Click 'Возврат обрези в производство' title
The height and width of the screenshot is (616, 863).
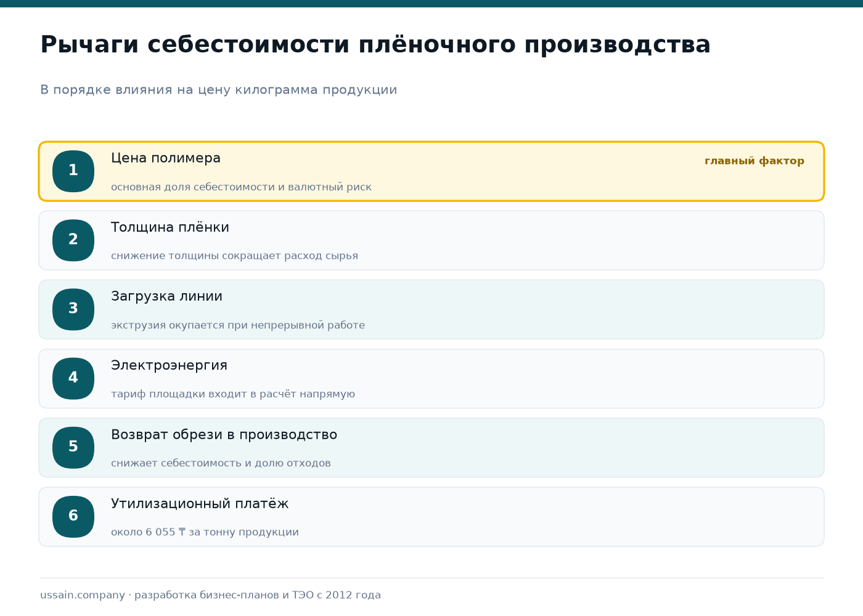(224, 434)
